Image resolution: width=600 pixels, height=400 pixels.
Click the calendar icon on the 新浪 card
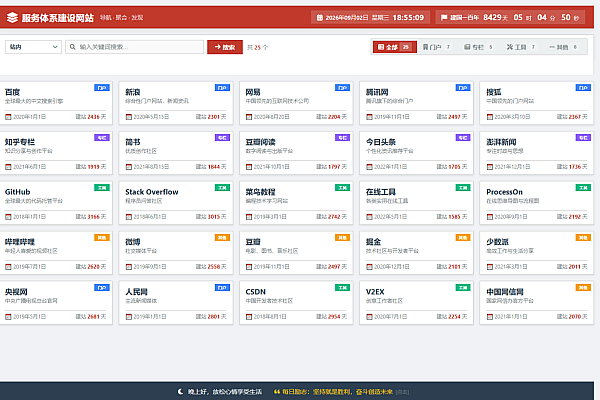click(x=129, y=117)
